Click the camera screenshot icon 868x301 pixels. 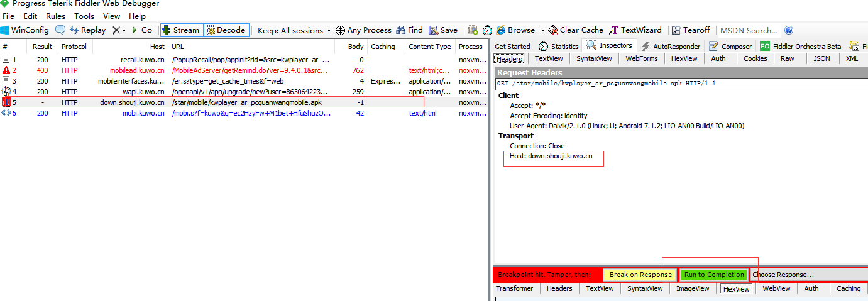pyautogui.click(x=472, y=30)
